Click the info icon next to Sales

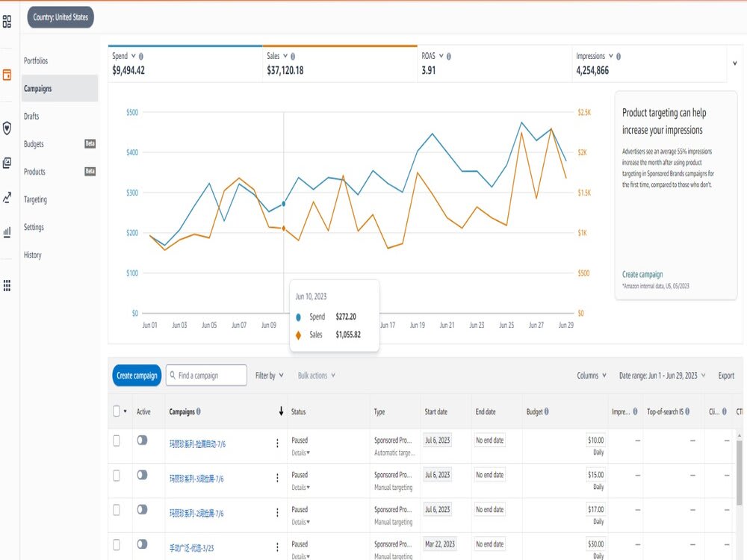tap(293, 56)
